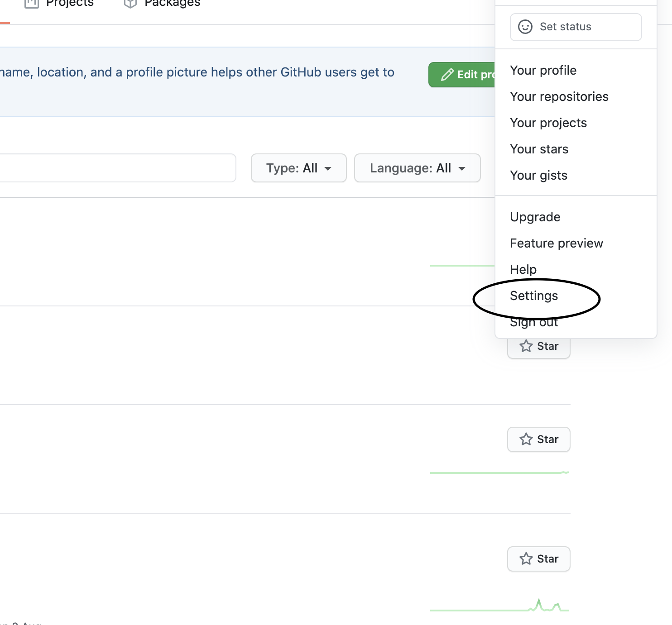Click the Packages tab cube icon

tap(130, 4)
